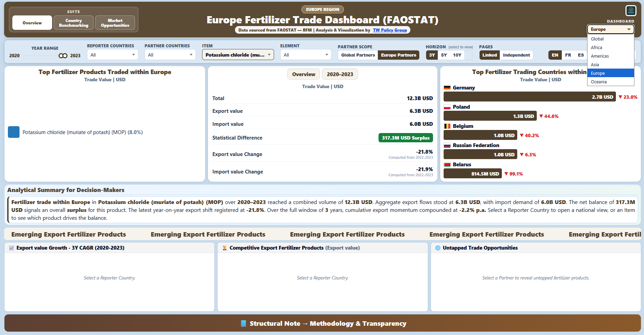Click Belarus' 814.5M USD bar

[x=472, y=174]
